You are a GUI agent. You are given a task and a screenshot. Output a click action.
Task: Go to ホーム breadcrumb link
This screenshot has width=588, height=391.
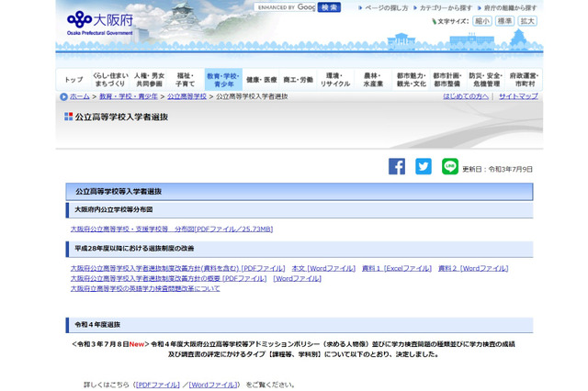(x=80, y=96)
